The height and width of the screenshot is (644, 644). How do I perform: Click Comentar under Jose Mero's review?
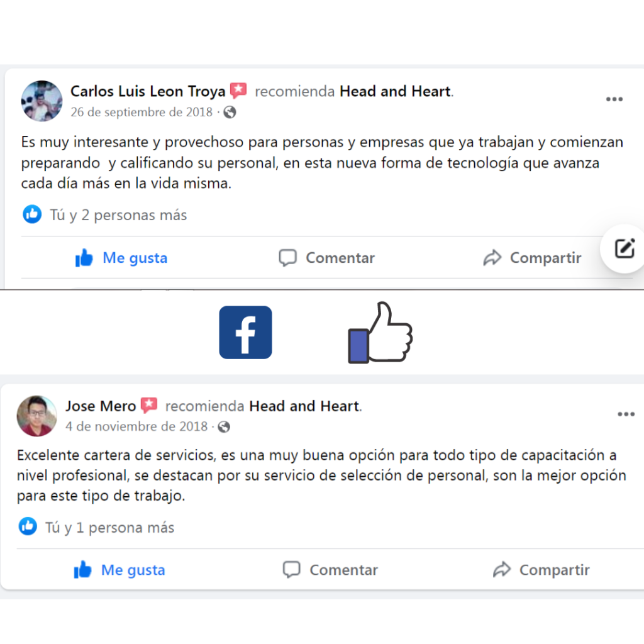tap(330, 570)
